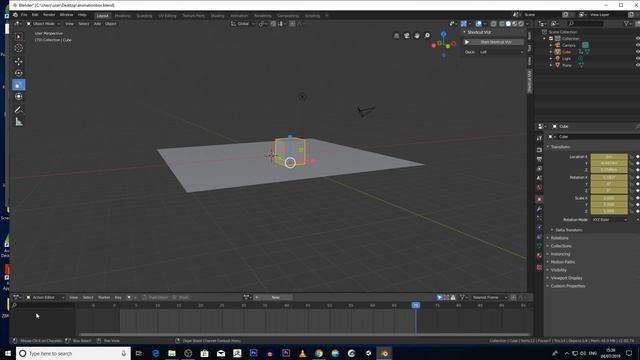The width and height of the screenshot is (640, 360).
Task: Open File Explorer from the taskbar
Action: click(x=172, y=353)
